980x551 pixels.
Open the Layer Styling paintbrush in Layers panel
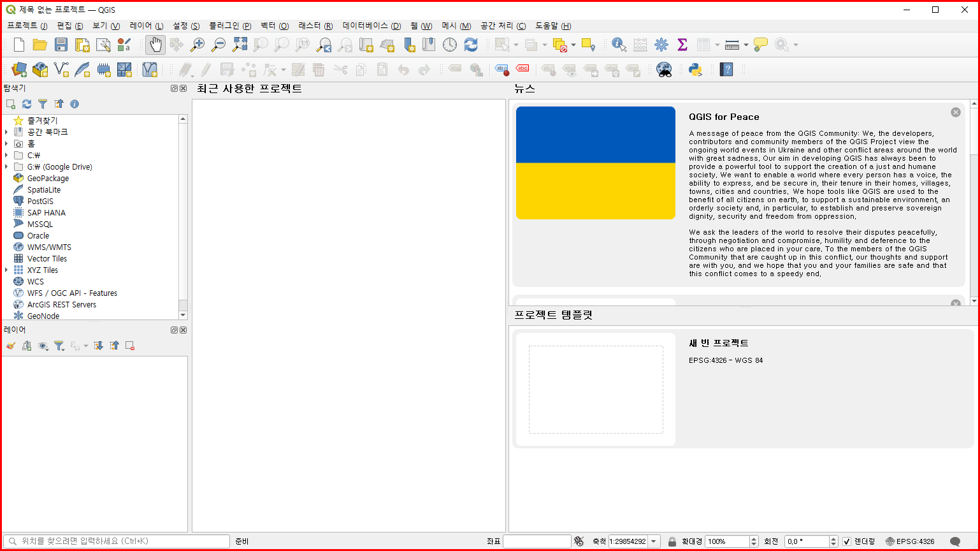point(10,346)
